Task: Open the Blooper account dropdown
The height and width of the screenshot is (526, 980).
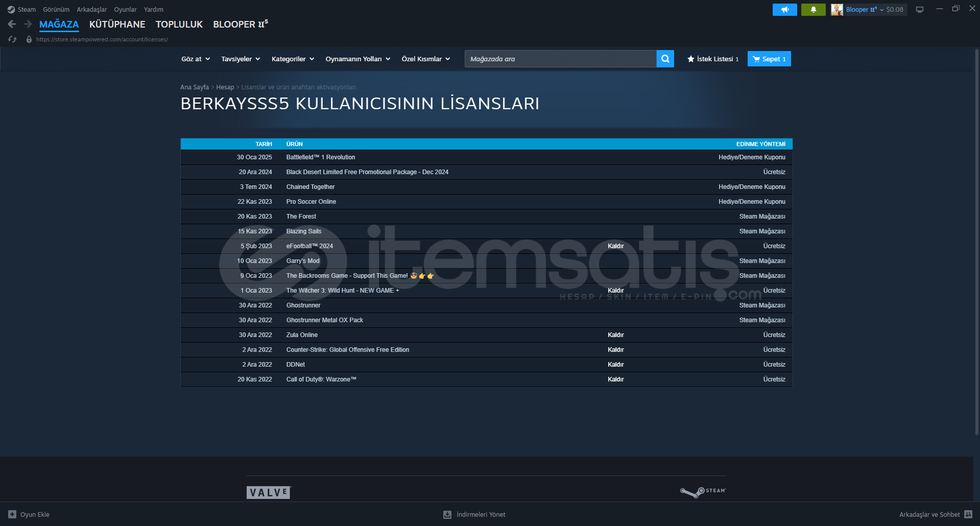Action: point(865,10)
